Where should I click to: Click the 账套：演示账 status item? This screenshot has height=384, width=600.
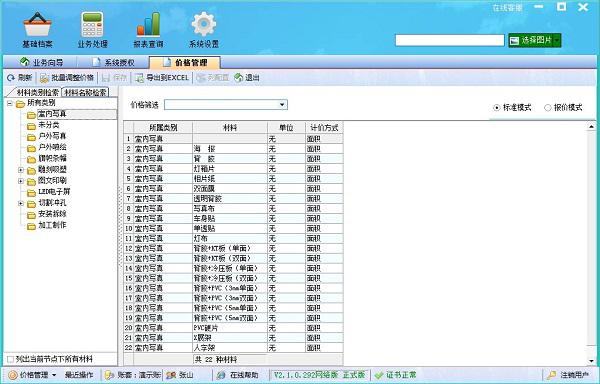(x=132, y=375)
